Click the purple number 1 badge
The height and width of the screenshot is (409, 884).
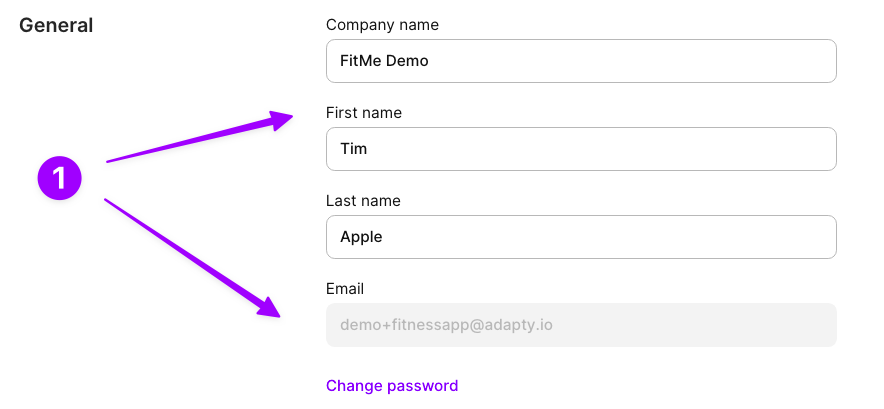(x=60, y=178)
